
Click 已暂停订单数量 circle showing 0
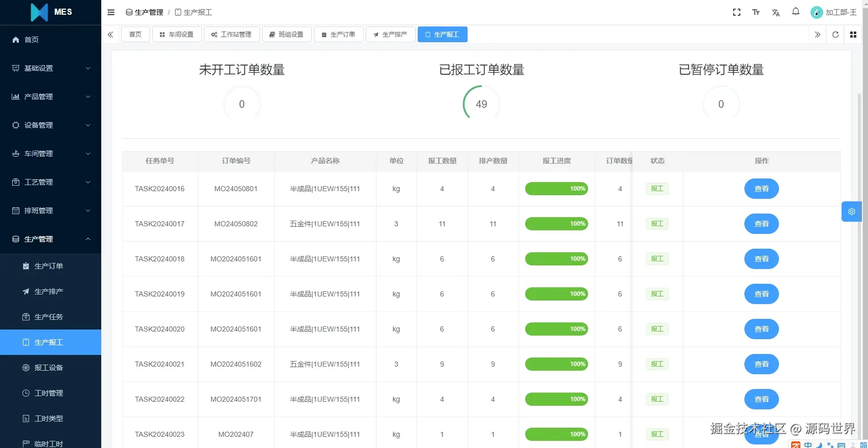point(721,104)
